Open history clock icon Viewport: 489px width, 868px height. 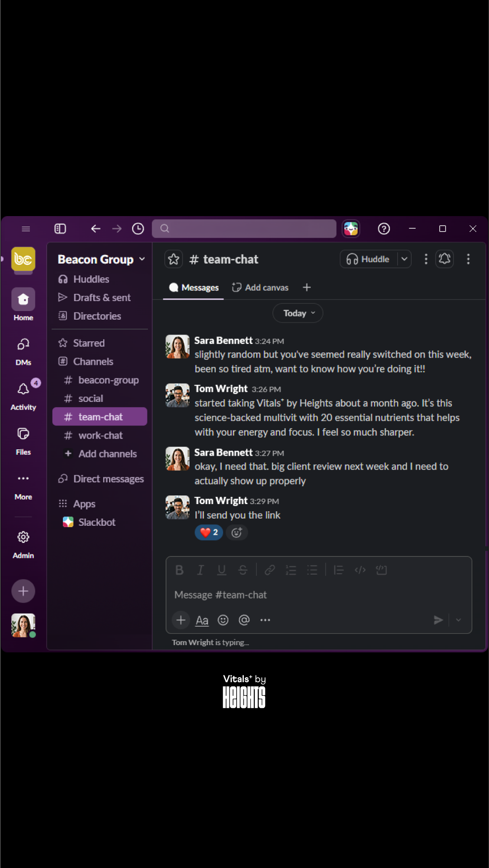[x=138, y=229]
